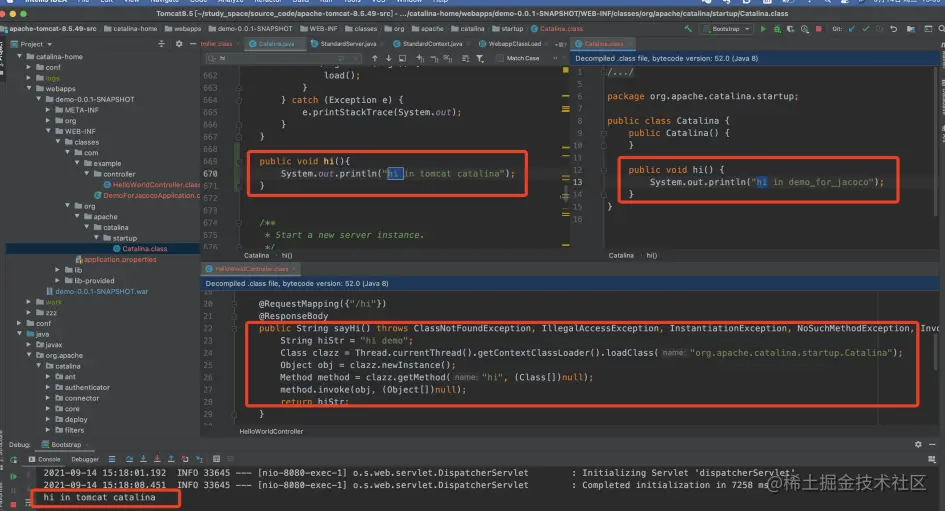Click the profiler run icon in toolbar

805,28
